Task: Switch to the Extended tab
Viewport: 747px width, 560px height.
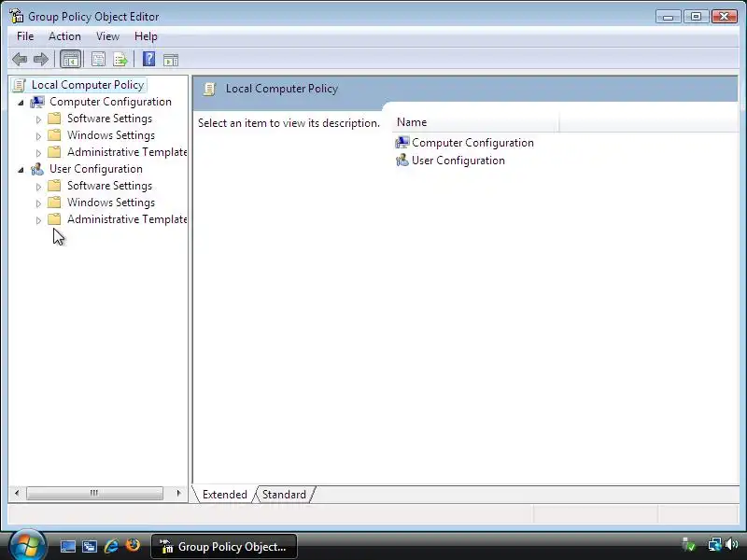Action: point(224,495)
